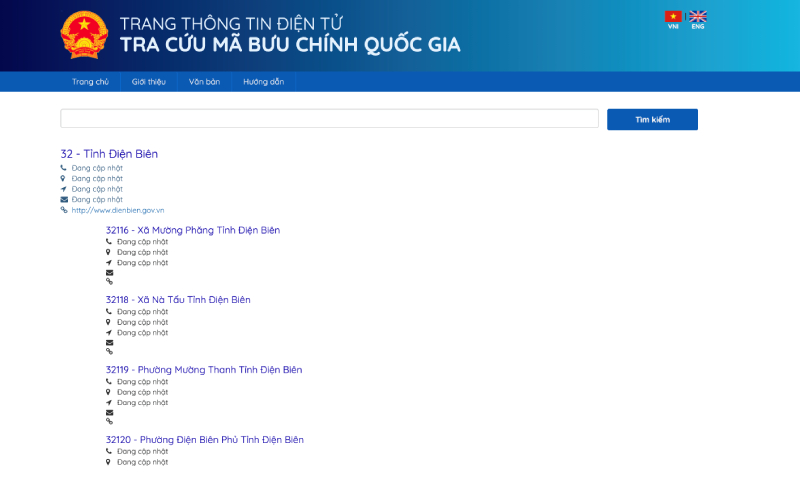This screenshot has height=500, width=800.
Task: Click envelope icon under Xã Nà Tấu
Action: (x=109, y=343)
